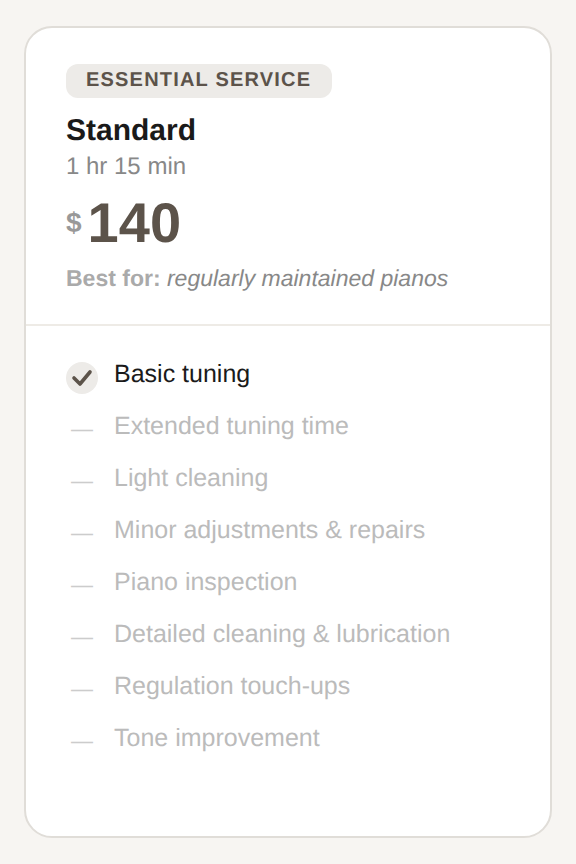Click the 1 hr 15 min duration text
The image size is (576, 864).
click(x=125, y=166)
